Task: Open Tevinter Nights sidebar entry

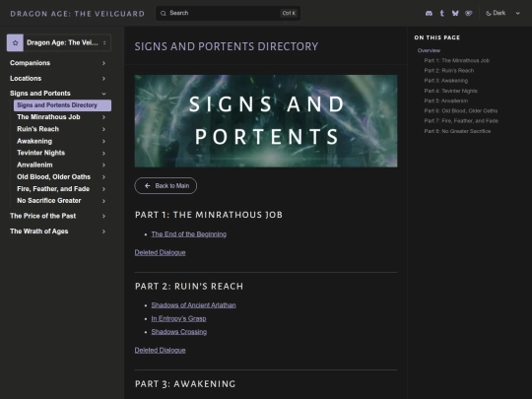Action: click(x=40, y=153)
